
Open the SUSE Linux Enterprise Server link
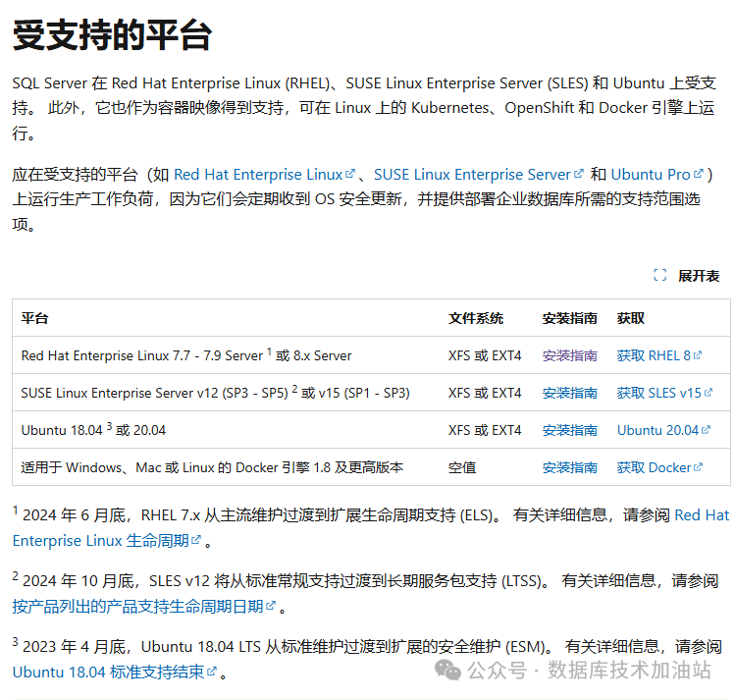click(x=479, y=175)
